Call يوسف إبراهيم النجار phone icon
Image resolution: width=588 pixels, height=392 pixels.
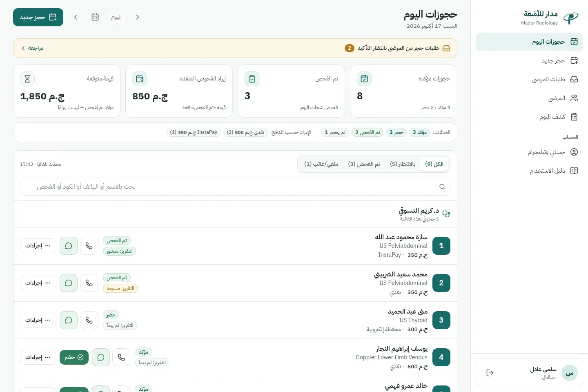121,357
